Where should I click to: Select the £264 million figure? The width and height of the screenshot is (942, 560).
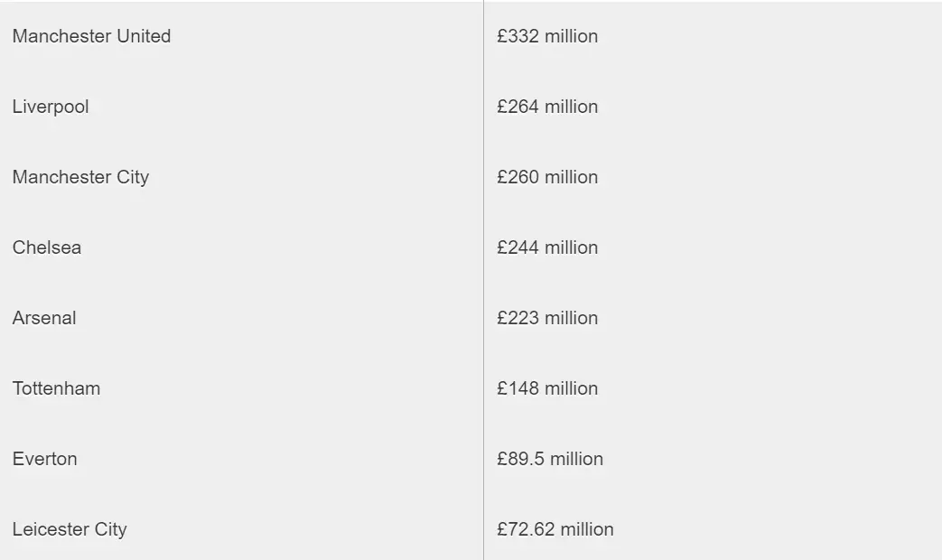click(547, 107)
